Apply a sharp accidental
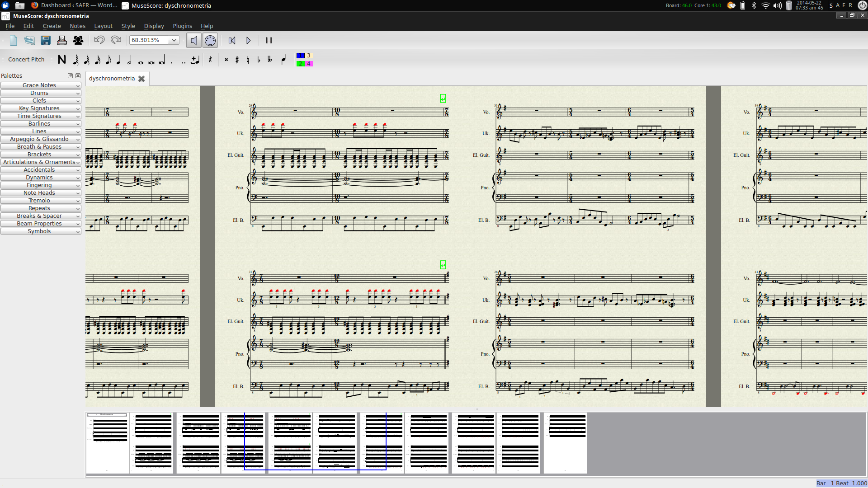 pyautogui.click(x=237, y=60)
